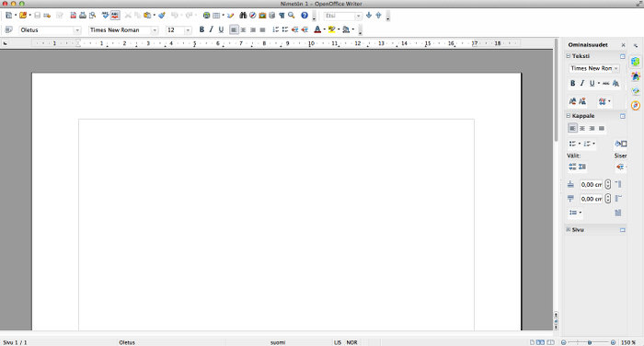Viewport: 644px width, 346px height.
Task: Toggle Bold in formatting toolbar
Action: click(201, 29)
